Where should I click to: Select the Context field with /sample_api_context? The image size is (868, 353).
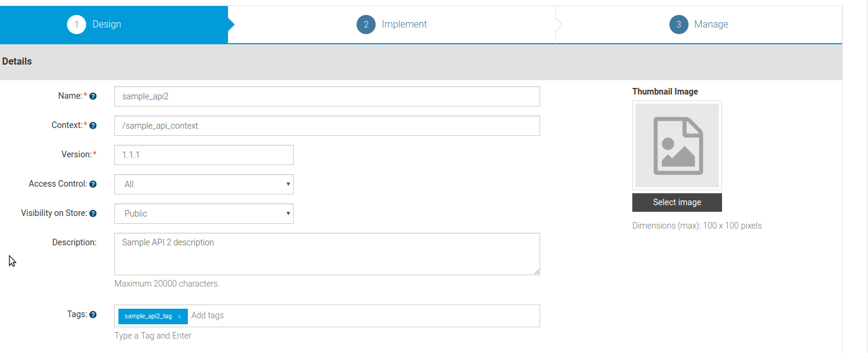point(327,126)
